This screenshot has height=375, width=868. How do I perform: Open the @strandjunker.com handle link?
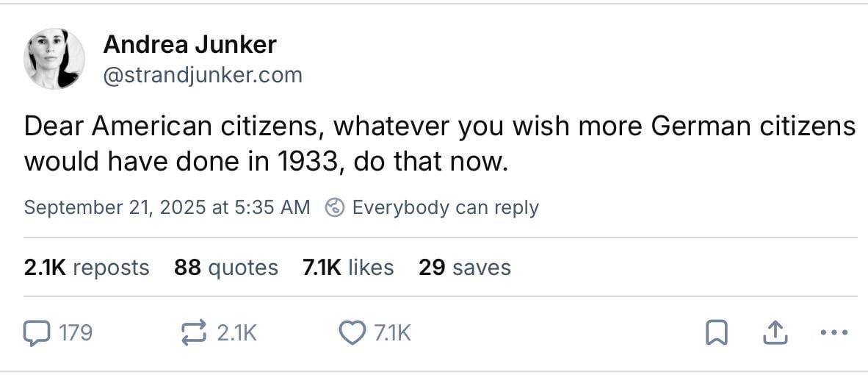pyautogui.click(x=203, y=75)
